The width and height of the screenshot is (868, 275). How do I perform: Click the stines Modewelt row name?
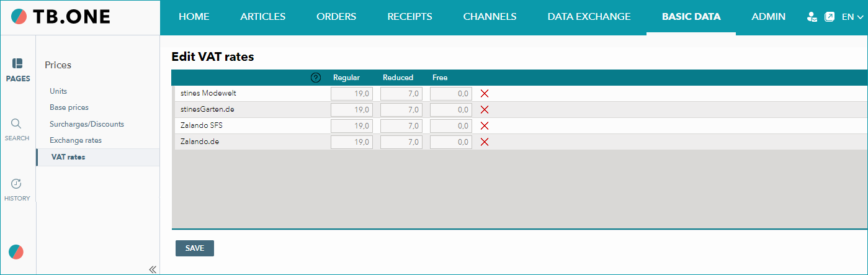click(208, 93)
